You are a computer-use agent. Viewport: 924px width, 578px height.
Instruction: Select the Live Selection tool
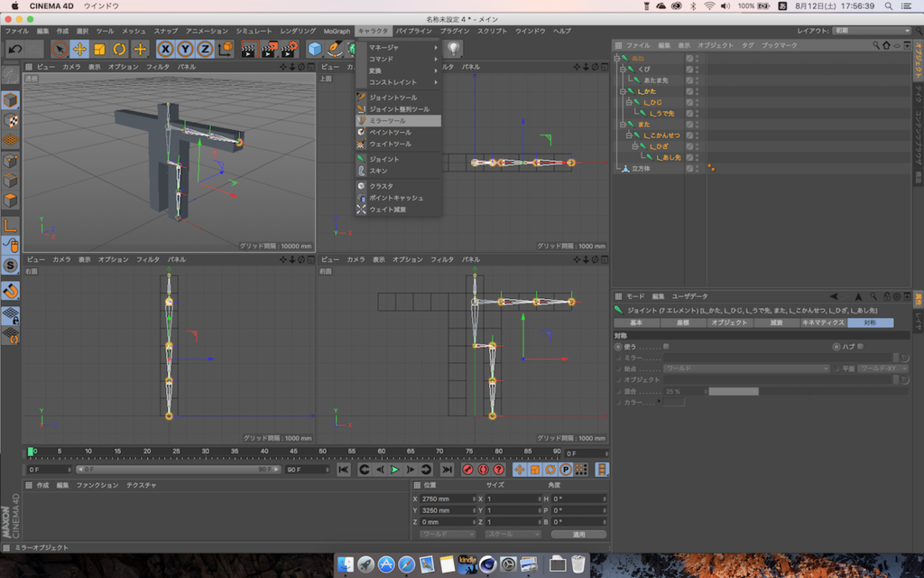tap(59, 49)
